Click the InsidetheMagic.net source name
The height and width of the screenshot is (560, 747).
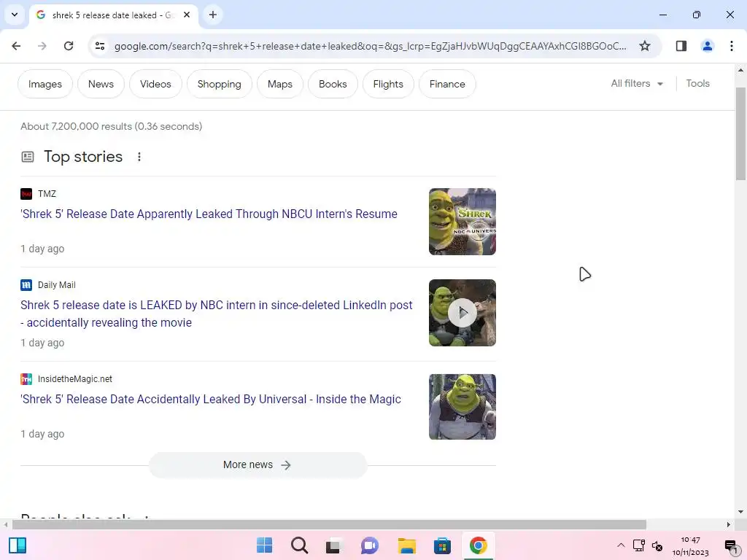[75, 379]
